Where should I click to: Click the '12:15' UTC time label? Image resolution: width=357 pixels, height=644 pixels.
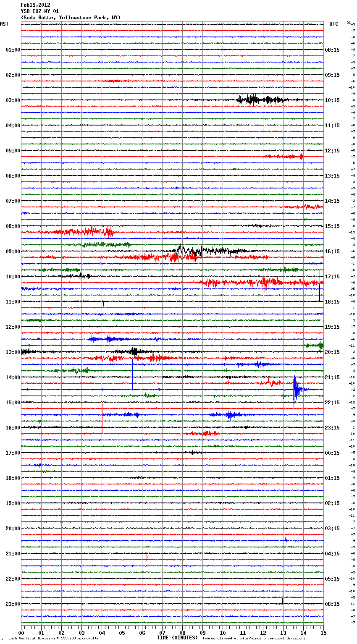(332, 151)
